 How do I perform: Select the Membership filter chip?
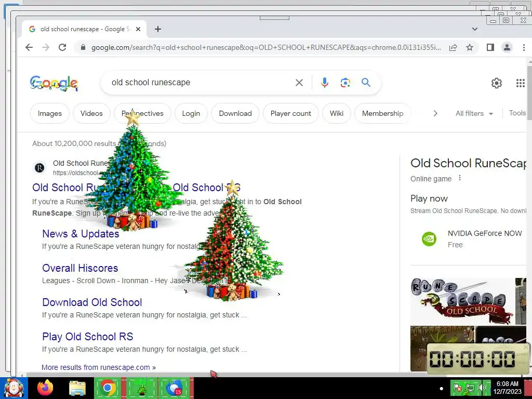click(x=383, y=113)
